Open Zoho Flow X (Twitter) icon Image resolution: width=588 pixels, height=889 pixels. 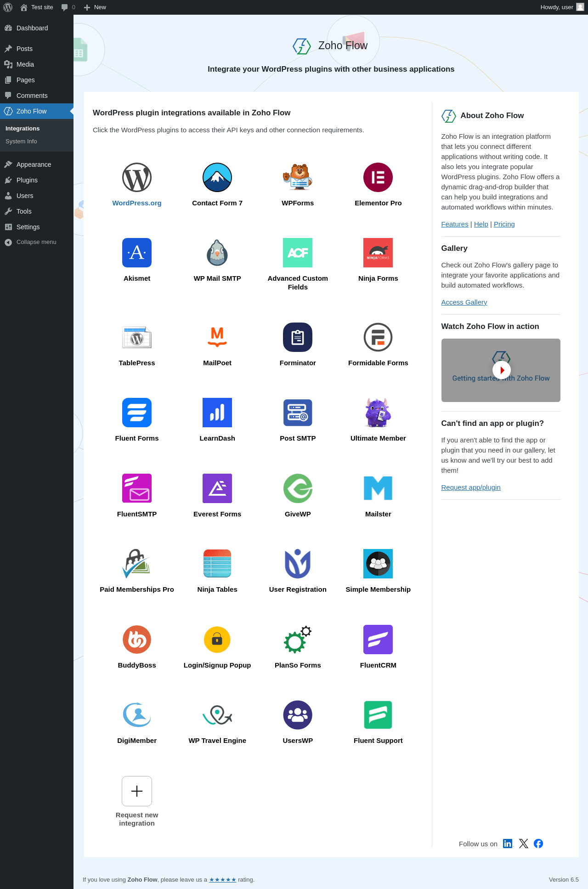[x=524, y=844]
